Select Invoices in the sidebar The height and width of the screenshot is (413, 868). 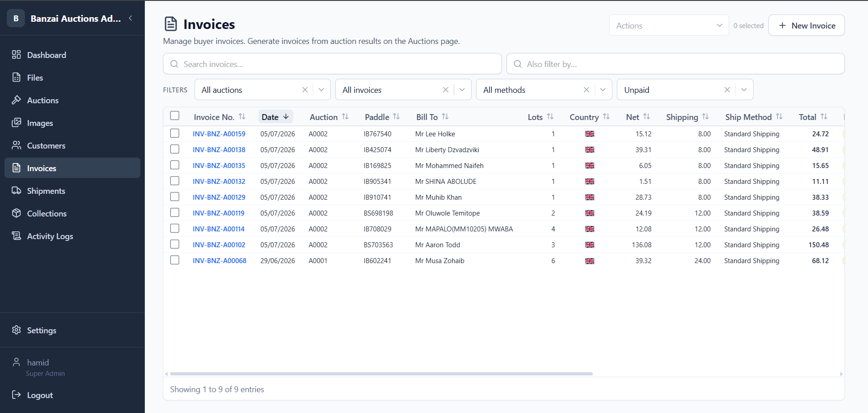click(x=72, y=168)
